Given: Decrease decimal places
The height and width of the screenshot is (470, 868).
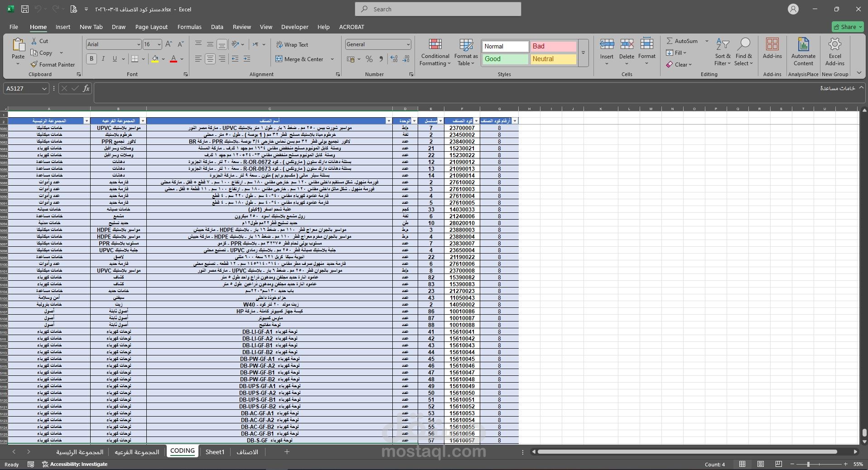Looking at the screenshot, I should coord(406,59).
